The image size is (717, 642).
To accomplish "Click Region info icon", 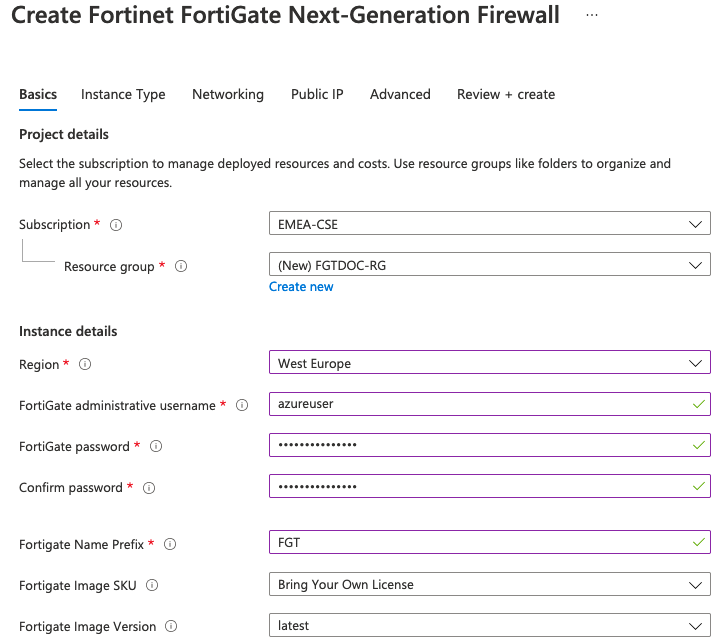I will (x=85, y=365).
